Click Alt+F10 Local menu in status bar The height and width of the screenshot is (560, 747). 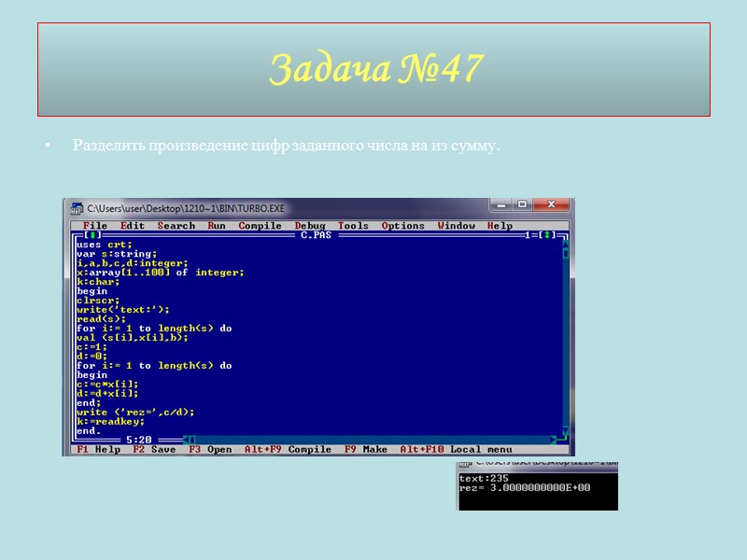[457, 450]
